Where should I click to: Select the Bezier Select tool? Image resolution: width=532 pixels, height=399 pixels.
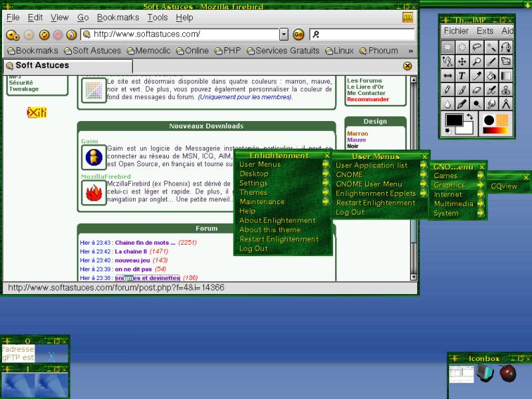coord(505,47)
